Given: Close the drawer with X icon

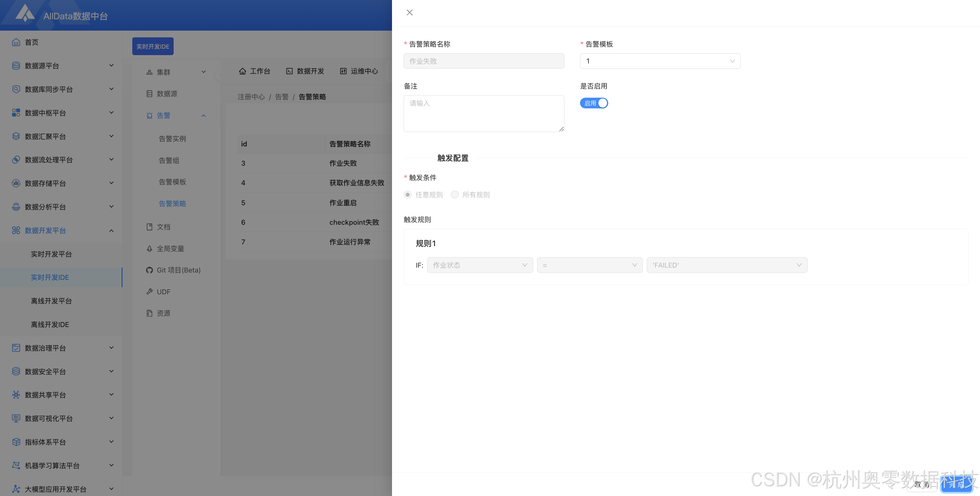Looking at the screenshot, I should (x=409, y=13).
